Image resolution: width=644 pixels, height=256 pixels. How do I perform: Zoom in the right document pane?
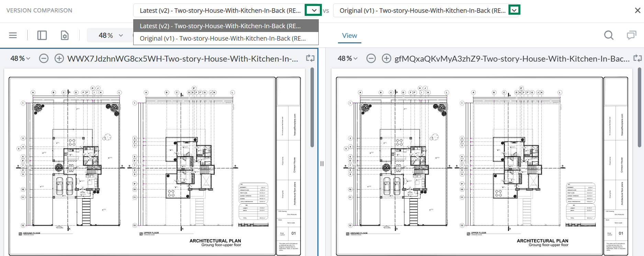click(x=386, y=58)
